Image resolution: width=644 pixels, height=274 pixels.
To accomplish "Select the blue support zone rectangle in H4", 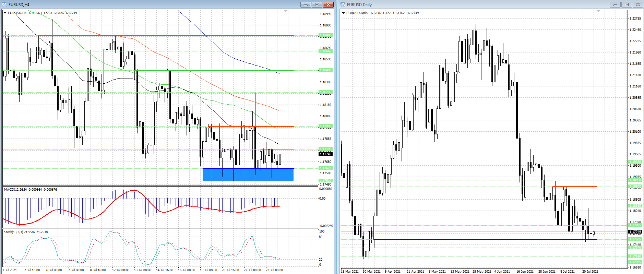I will tap(248, 175).
